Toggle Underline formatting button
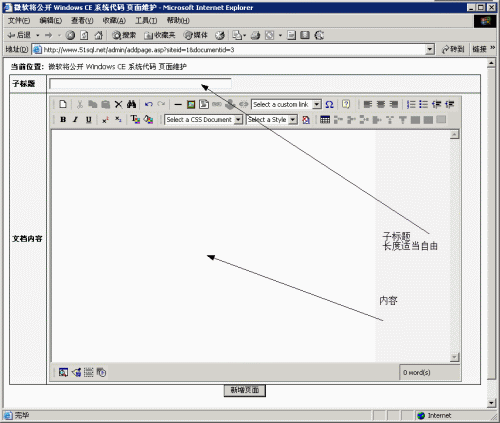Image resolution: width=500 pixels, height=423 pixels. tap(88, 119)
